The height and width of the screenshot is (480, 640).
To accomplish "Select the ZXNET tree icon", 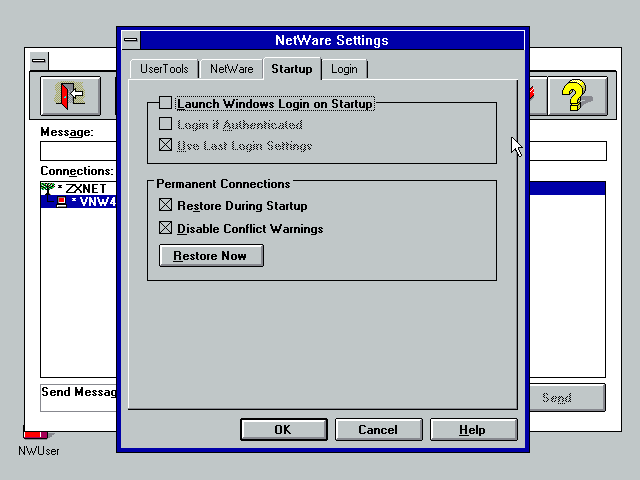I will click(x=48, y=189).
